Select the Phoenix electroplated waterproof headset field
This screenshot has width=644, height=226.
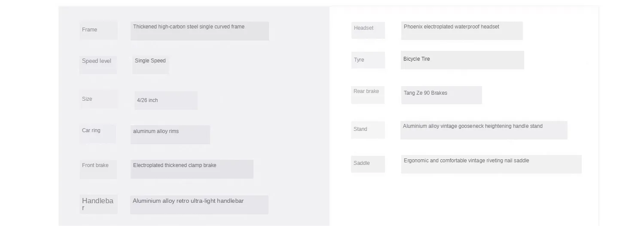[x=462, y=31]
